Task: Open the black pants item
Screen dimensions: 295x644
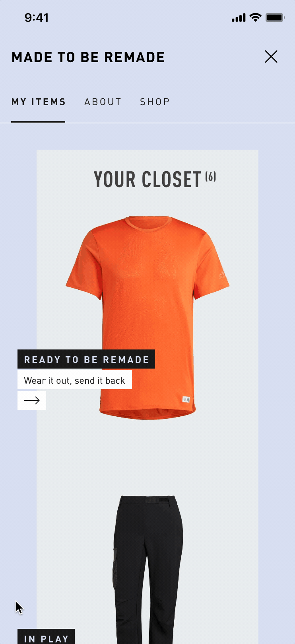Action: (148, 569)
